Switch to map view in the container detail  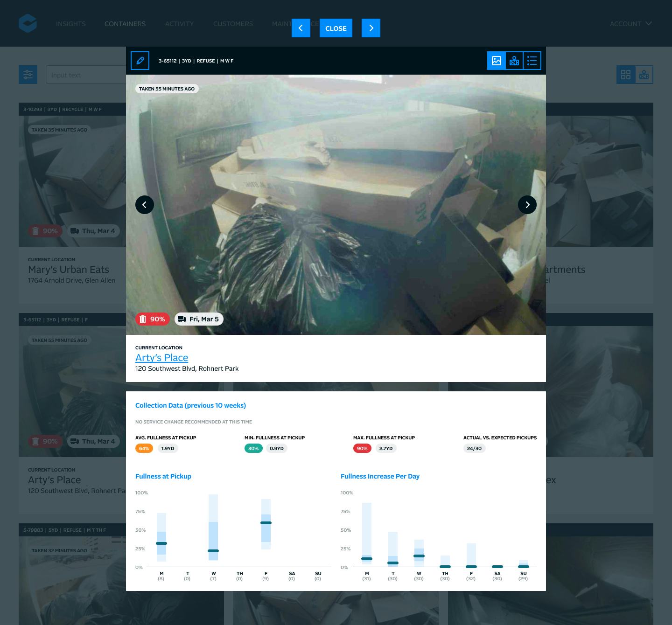point(514,60)
